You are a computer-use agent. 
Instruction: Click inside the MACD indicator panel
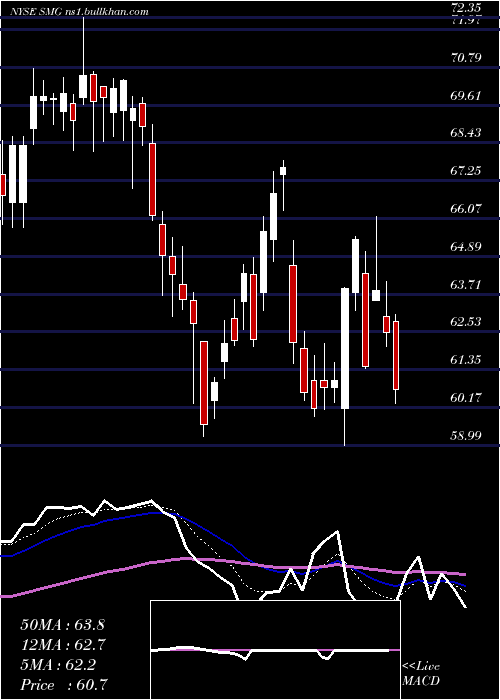[275, 650]
